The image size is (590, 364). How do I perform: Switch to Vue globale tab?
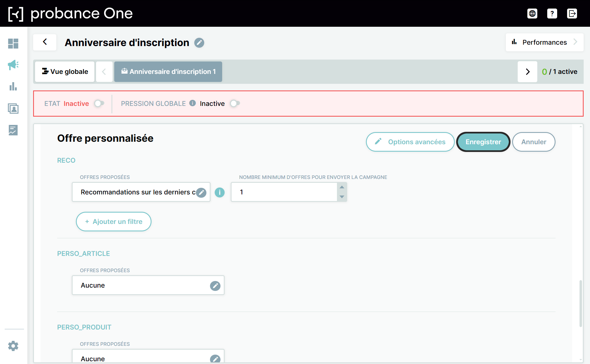tap(65, 72)
